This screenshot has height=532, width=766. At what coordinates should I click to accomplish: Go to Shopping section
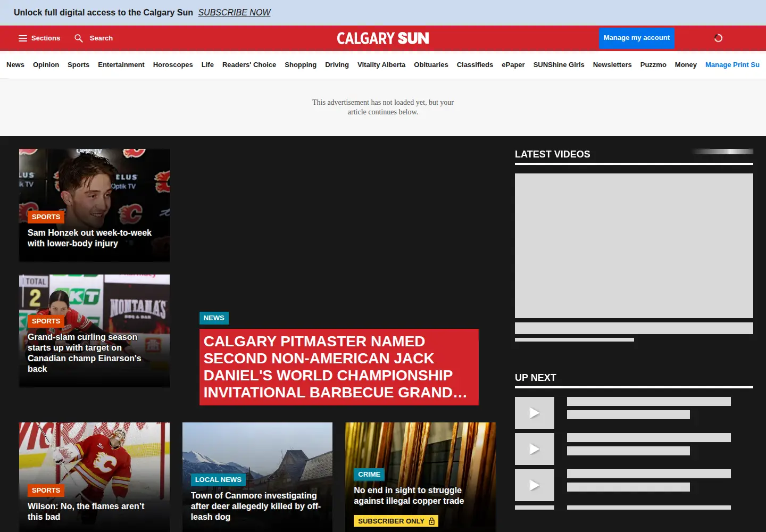pyautogui.click(x=301, y=65)
